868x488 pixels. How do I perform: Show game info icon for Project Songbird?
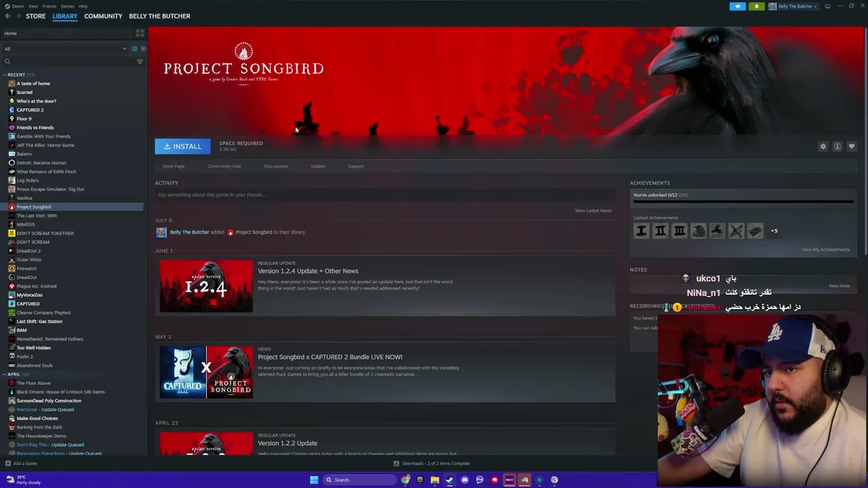coord(837,146)
